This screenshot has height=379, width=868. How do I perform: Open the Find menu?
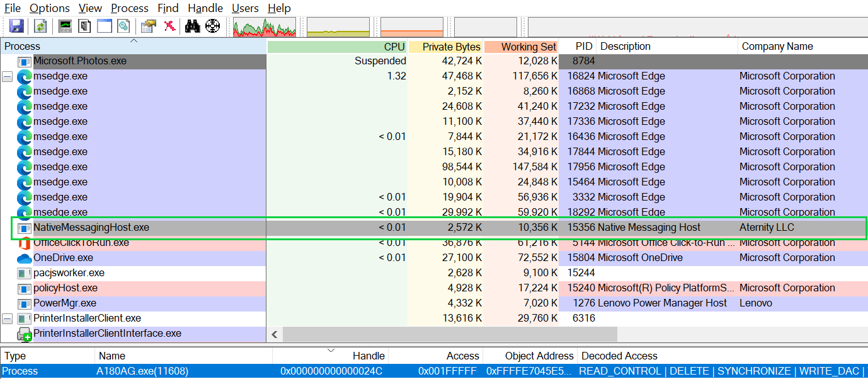pos(168,8)
